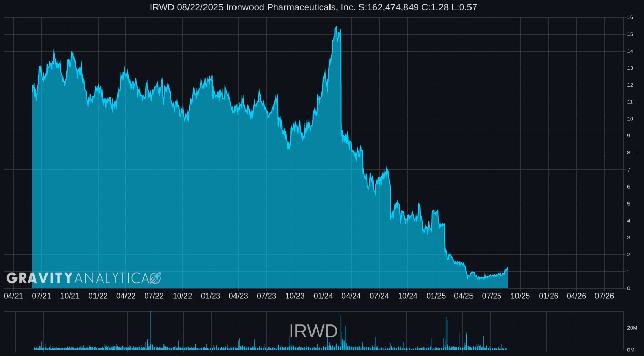Choose the 01/23 date axis label
This screenshot has width=644, height=356.
click(210, 296)
